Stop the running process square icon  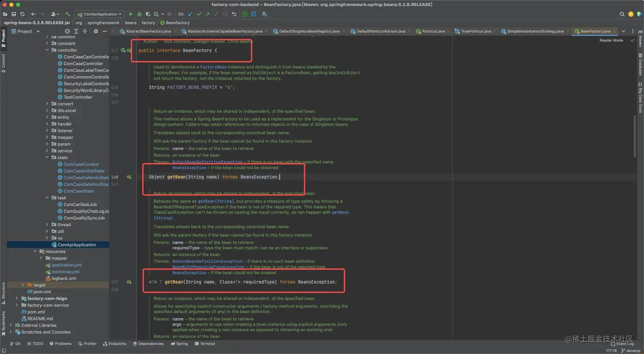click(170, 14)
